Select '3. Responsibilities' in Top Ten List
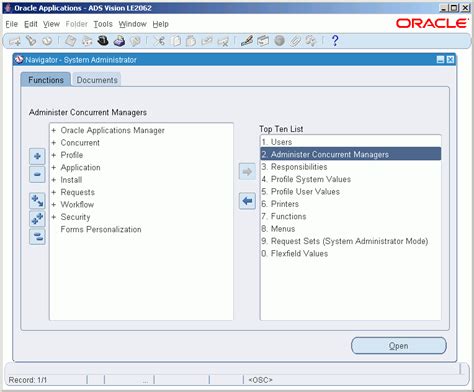The image size is (474, 392). click(x=351, y=167)
